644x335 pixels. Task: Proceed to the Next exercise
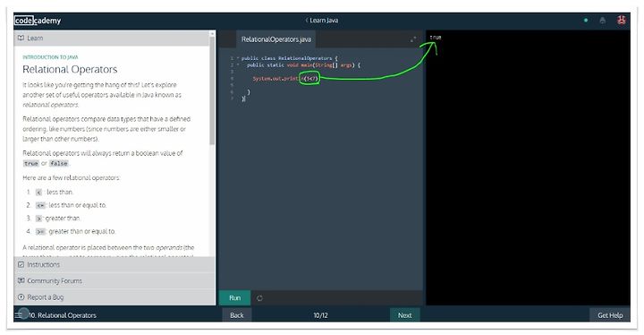(x=404, y=315)
